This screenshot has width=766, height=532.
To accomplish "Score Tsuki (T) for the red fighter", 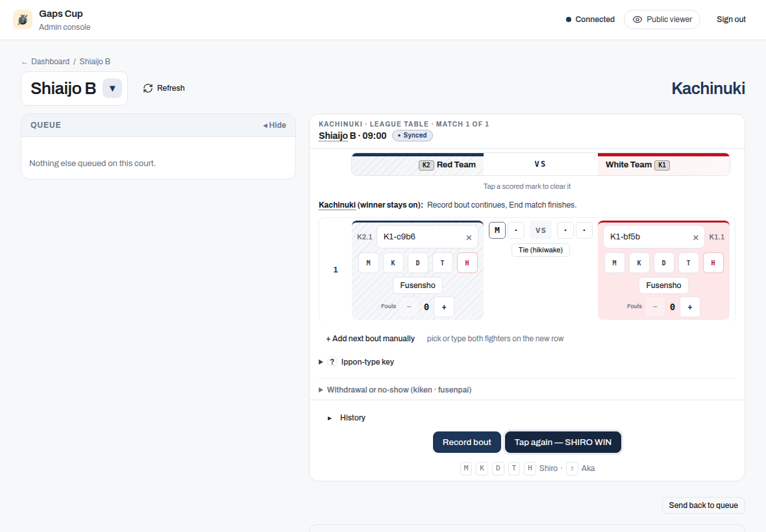I will tap(443, 263).
